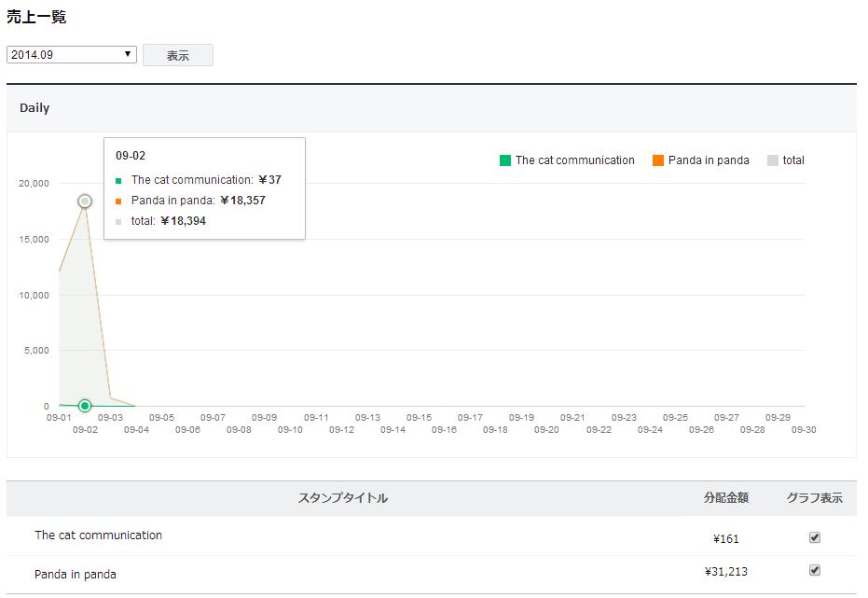Click the total legend label
Viewport: 868px width, 598px height.
[x=793, y=160]
